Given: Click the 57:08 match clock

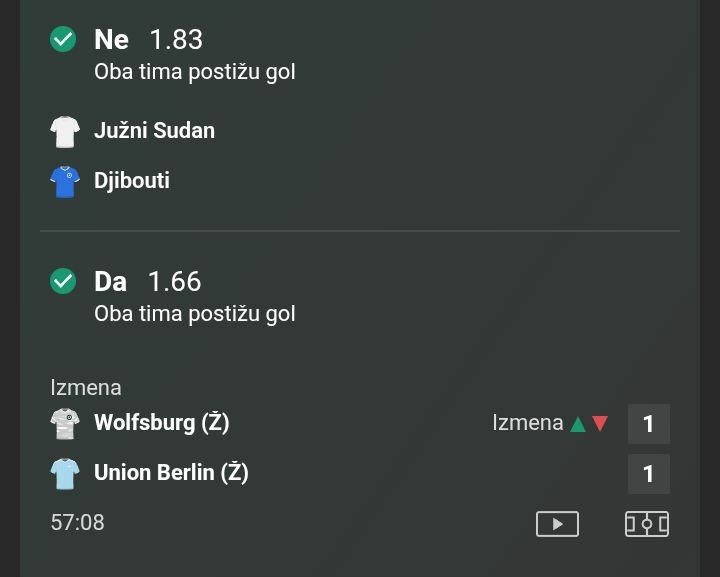Looking at the screenshot, I should [77, 523].
